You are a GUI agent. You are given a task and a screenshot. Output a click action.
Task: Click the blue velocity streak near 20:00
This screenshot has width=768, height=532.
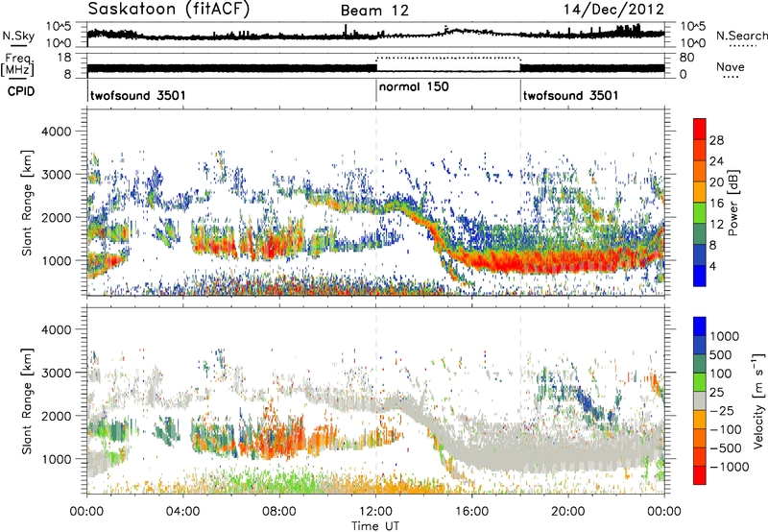coord(587,400)
